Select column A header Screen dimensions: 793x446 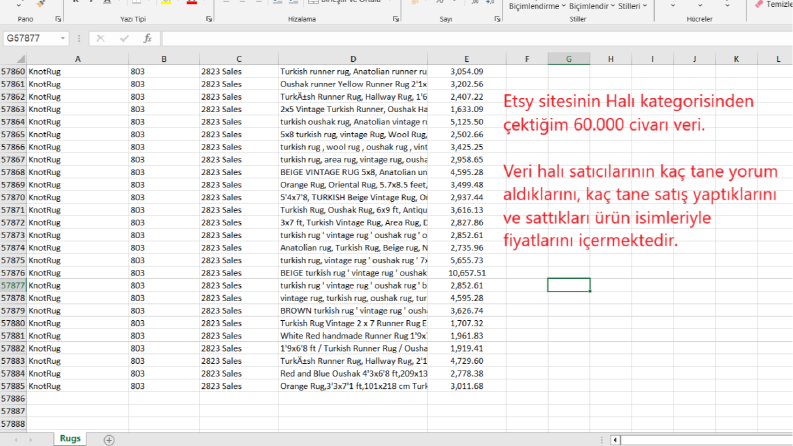pos(77,59)
